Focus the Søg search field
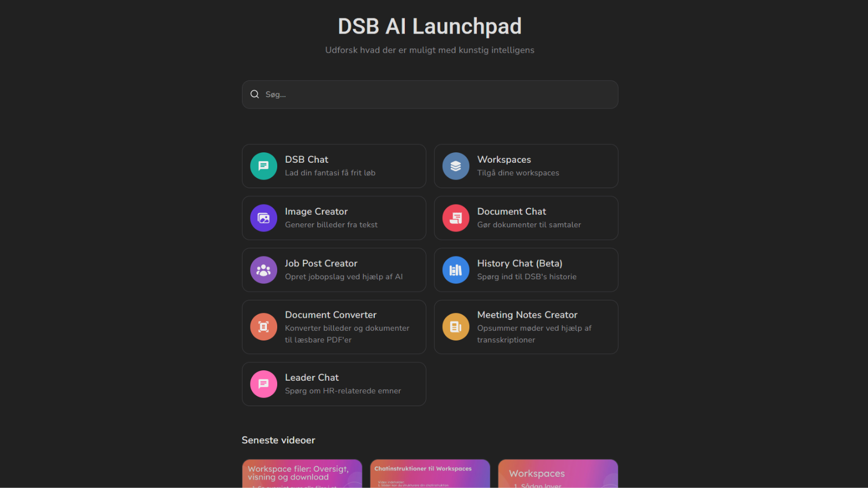Screen dimensions: 868x488 (434, 94)
